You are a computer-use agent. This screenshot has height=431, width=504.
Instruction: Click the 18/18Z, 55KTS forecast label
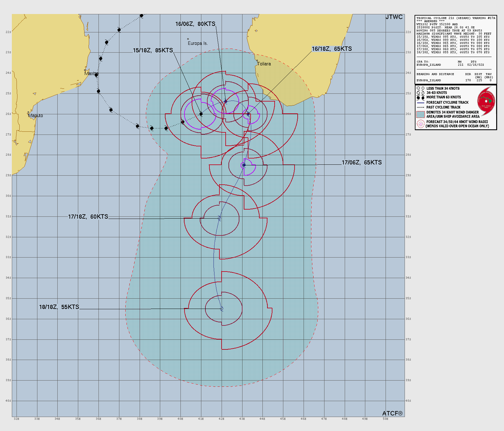tap(59, 307)
